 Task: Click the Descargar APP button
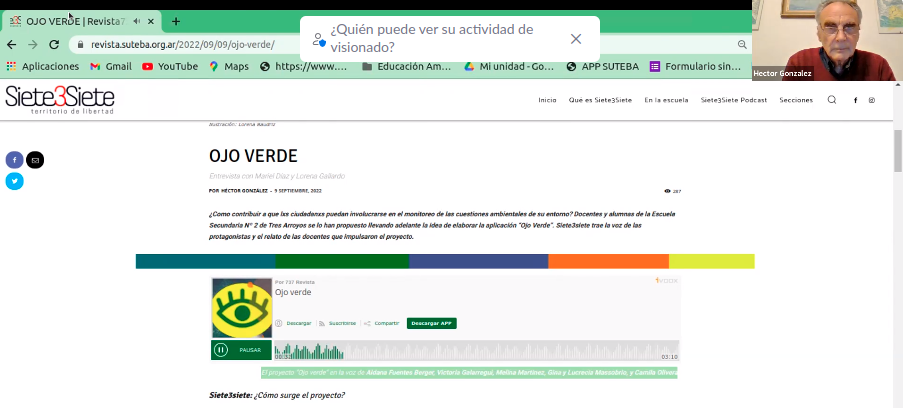pos(431,323)
